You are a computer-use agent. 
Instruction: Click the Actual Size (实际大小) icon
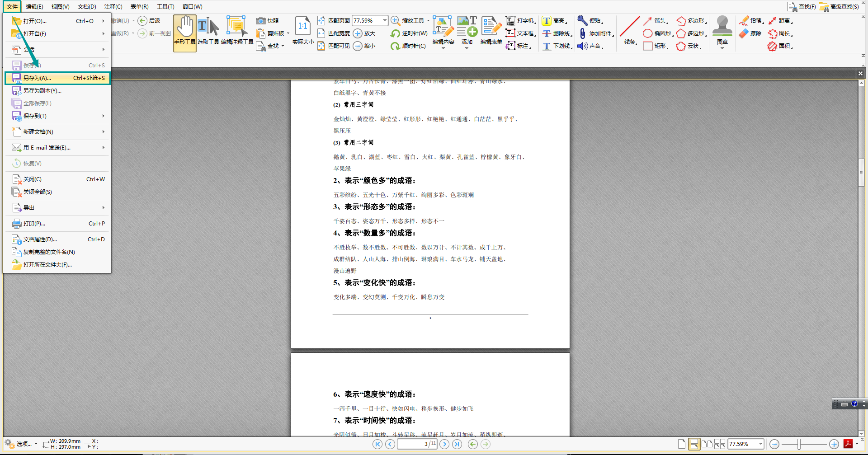click(303, 32)
